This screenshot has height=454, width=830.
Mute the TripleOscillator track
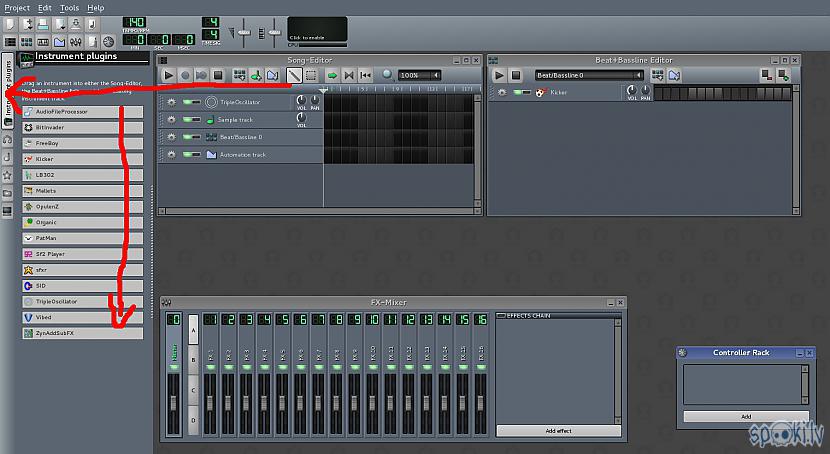pos(187,102)
